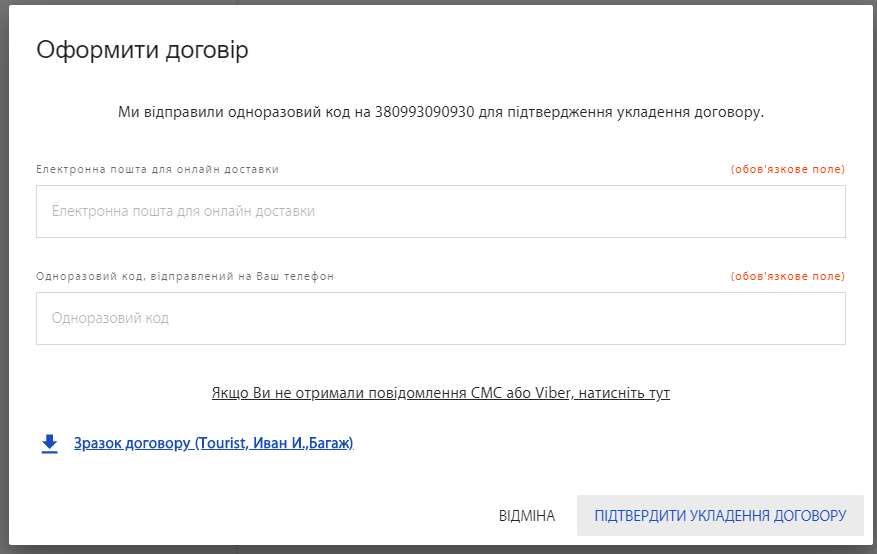Click the phone number 380993090930 in the message

coord(424,113)
